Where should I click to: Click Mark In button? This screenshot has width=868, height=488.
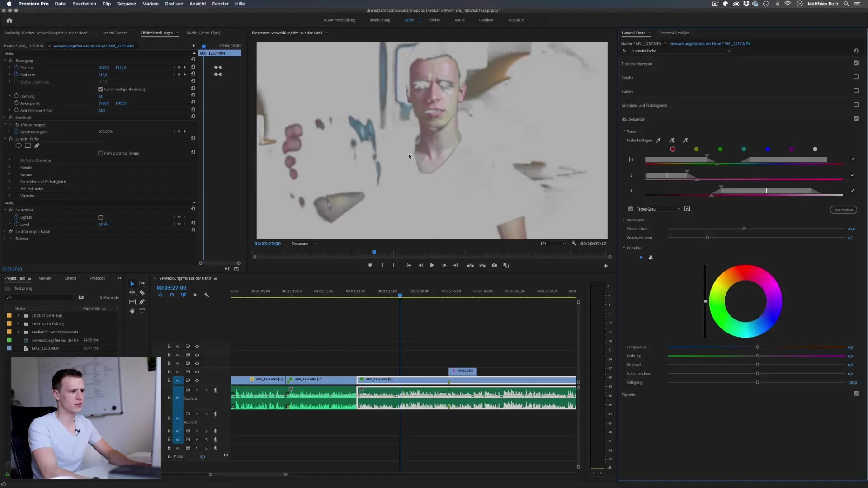tap(382, 265)
